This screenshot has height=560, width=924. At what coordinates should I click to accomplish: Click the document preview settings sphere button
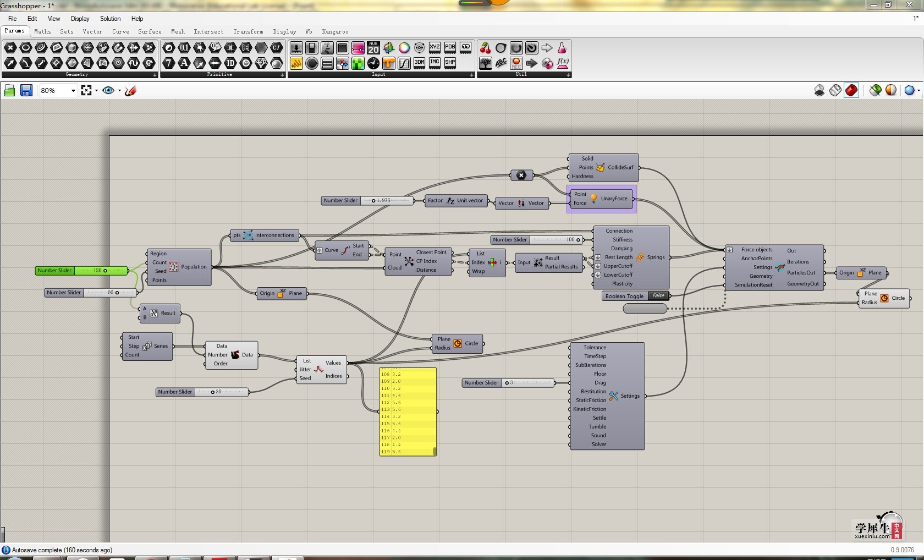pos(909,90)
